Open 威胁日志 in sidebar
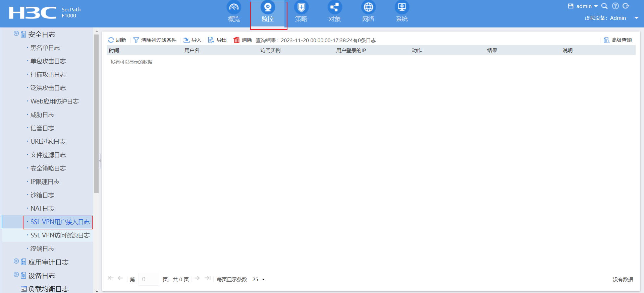This screenshot has width=644, height=293. 42,115
